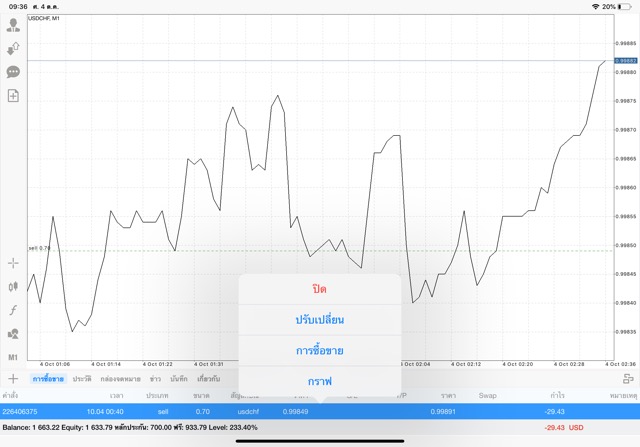Tap the plus icon beside trade tabs

13,379
